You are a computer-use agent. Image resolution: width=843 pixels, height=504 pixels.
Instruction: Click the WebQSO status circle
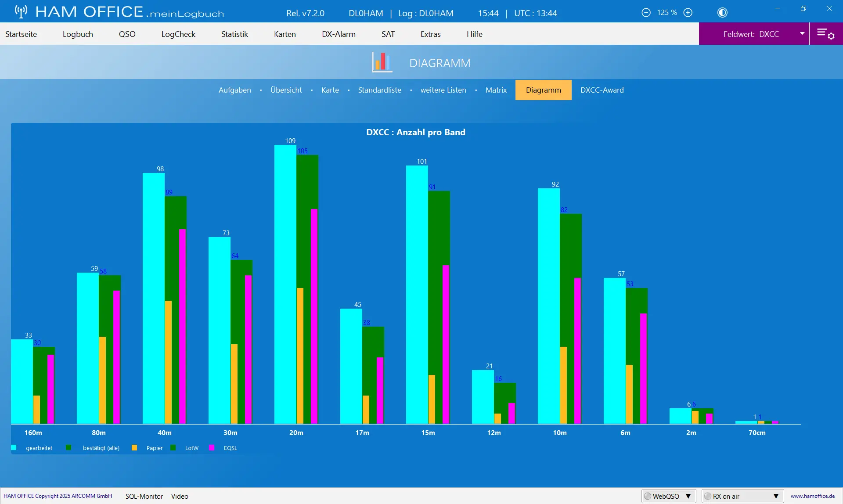[x=648, y=496]
